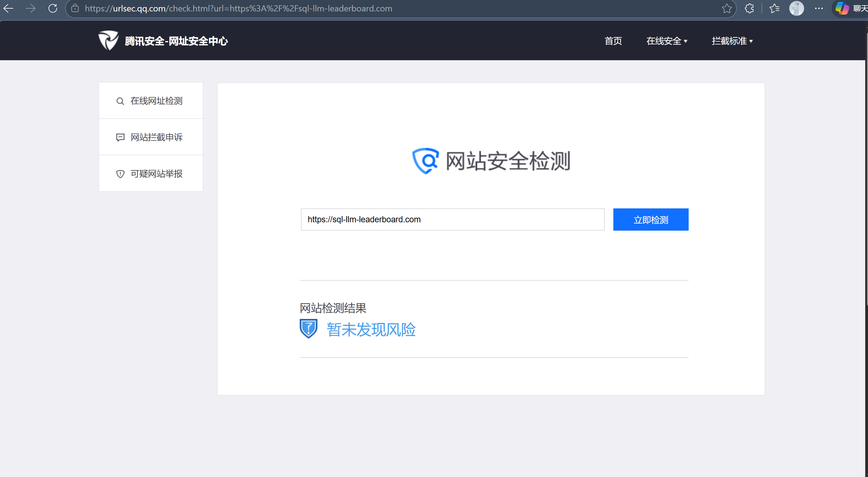The height and width of the screenshot is (477, 868).
Task: Click the URL input containing sql-llm-leaderboard.com
Action: click(x=452, y=220)
